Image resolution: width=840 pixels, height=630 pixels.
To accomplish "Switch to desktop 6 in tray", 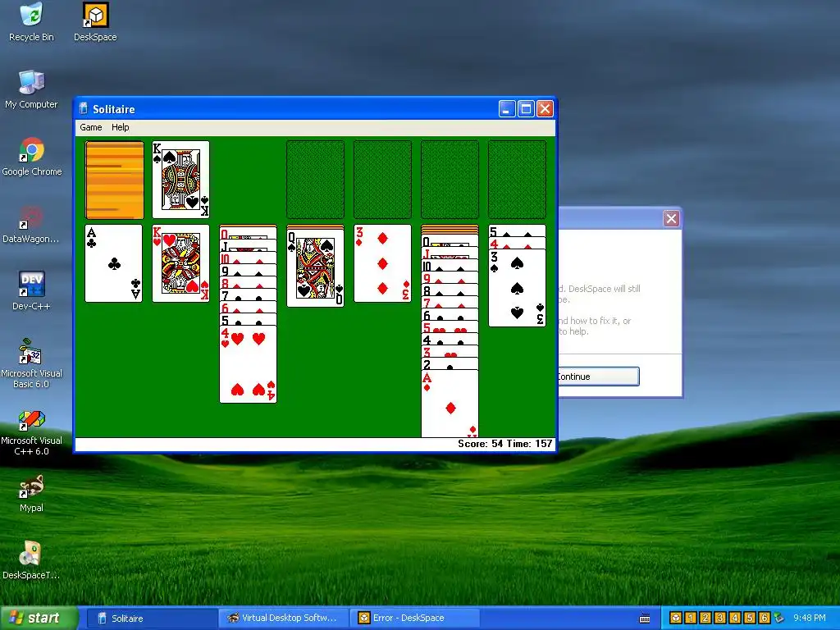I will click(765, 619).
